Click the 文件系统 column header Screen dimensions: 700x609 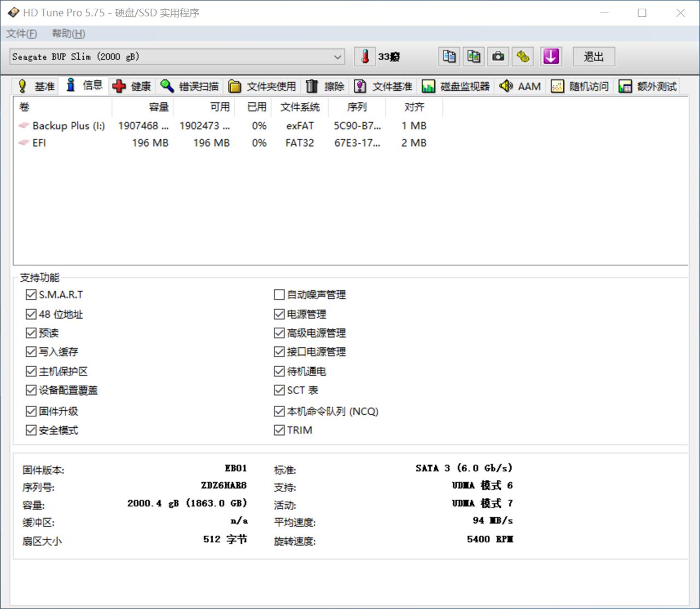300,107
